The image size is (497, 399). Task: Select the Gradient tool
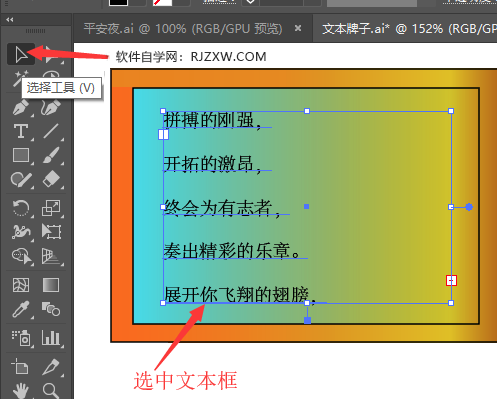tap(51, 285)
